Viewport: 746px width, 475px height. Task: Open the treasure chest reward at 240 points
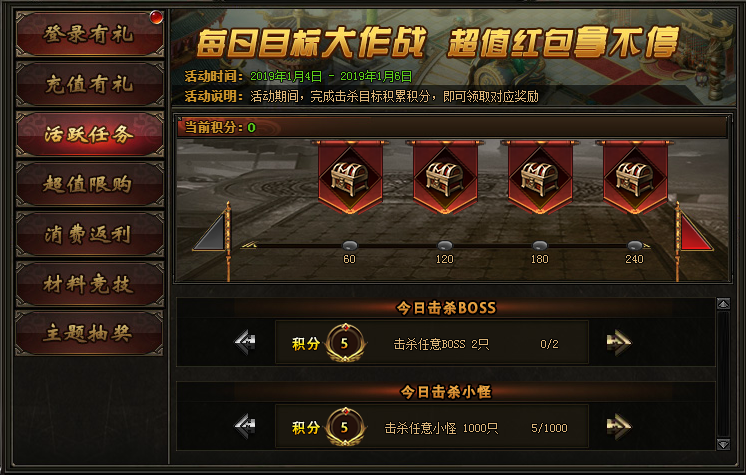[x=635, y=177]
